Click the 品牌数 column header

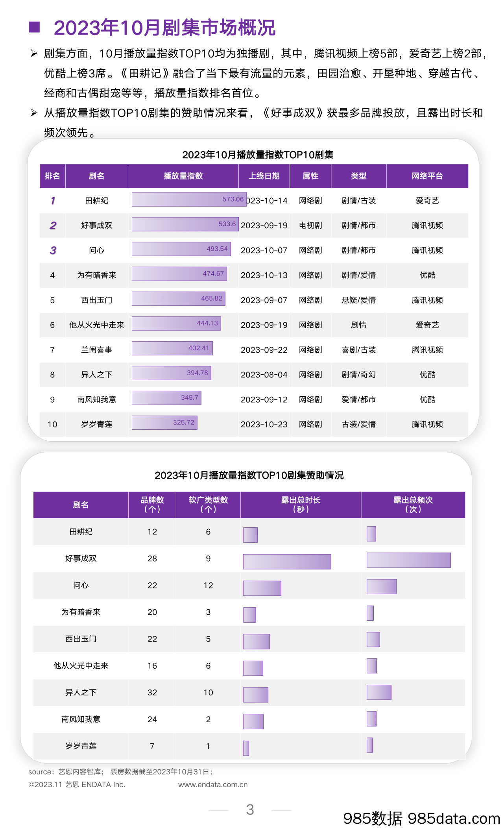(x=152, y=505)
